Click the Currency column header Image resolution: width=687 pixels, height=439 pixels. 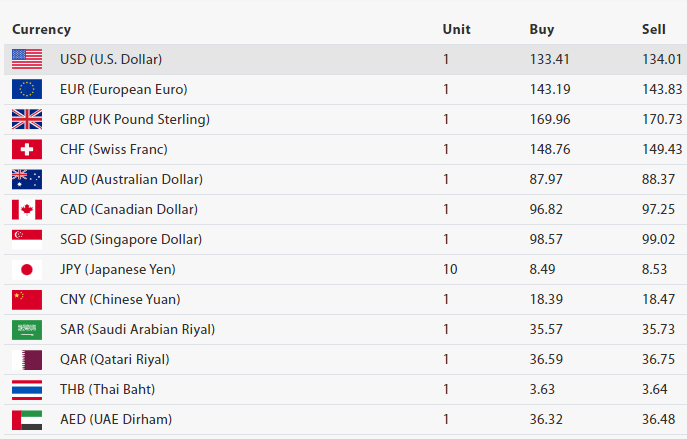coord(41,29)
